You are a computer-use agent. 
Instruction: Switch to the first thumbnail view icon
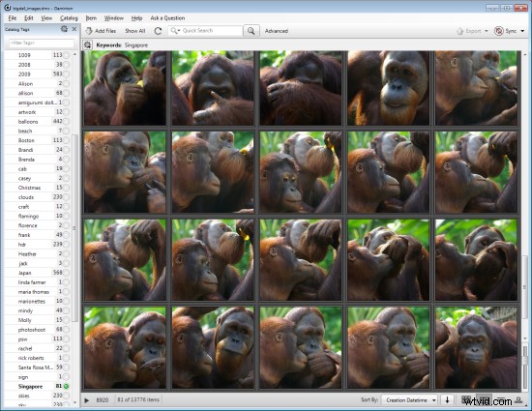(x=466, y=399)
